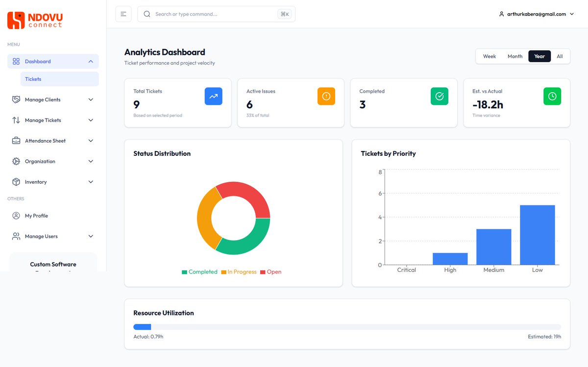Click the red Open legend swatch

(x=263, y=272)
